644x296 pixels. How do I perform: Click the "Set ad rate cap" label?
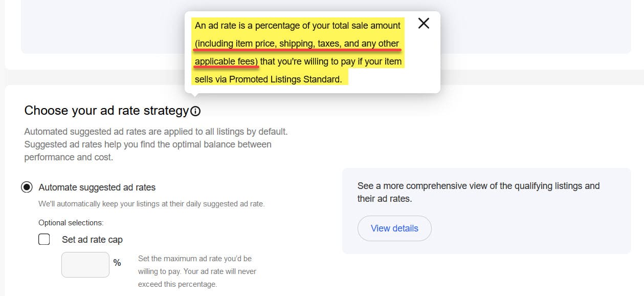click(92, 240)
